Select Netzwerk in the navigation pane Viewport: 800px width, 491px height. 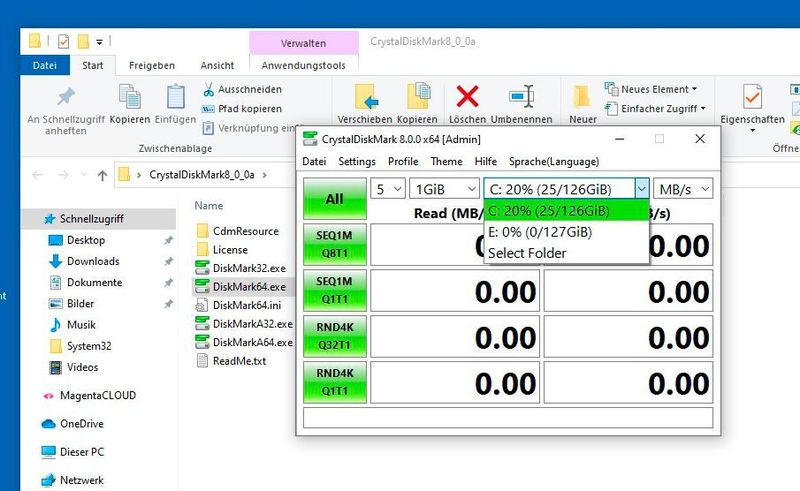[x=82, y=480]
